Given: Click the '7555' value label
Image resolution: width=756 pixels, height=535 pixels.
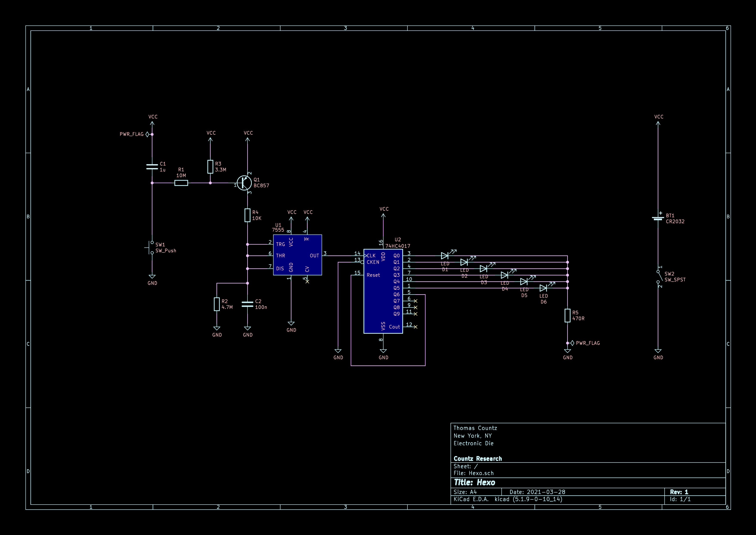Looking at the screenshot, I should coord(278,230).
